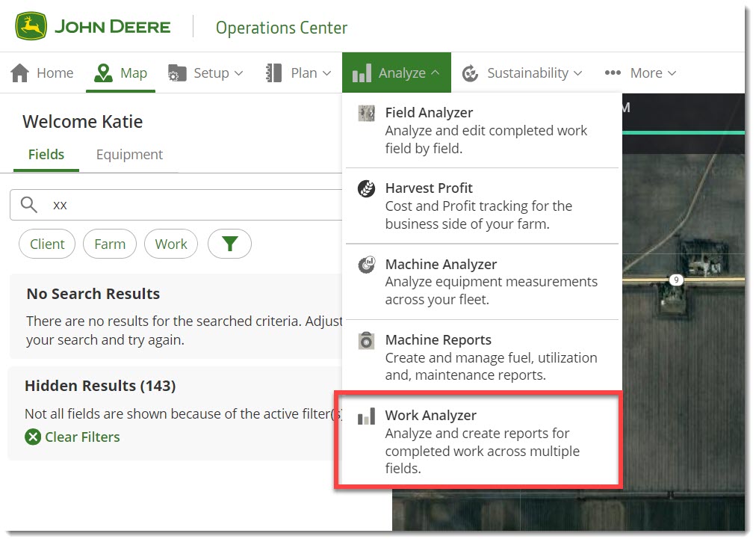Toggle the Farm filter chip
Screen dimensions: 756x542
110,244
